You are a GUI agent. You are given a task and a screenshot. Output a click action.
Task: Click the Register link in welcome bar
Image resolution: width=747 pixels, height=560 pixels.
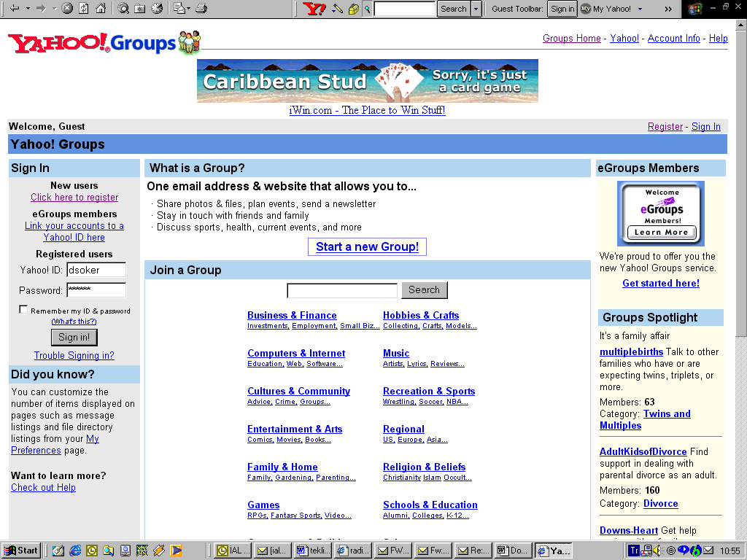(665, 126)
